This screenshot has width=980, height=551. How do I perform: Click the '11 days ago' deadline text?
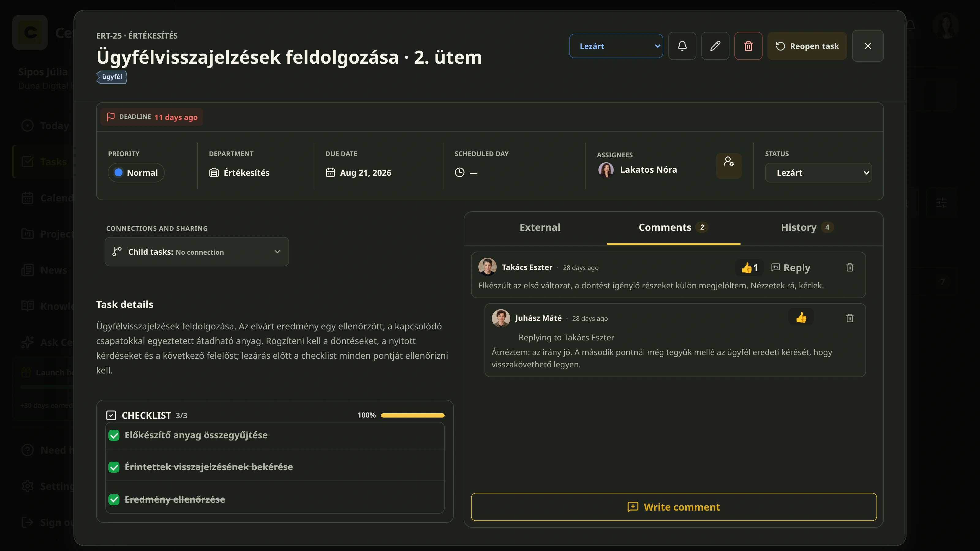[176, 117]
